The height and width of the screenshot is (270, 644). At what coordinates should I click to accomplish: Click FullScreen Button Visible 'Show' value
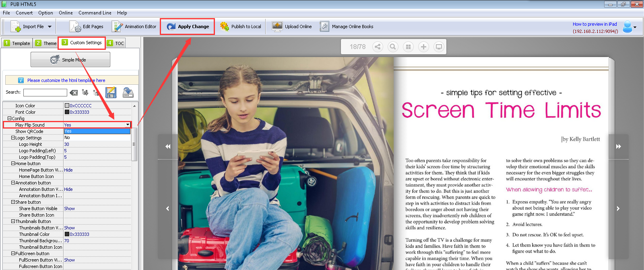point(69,260)
